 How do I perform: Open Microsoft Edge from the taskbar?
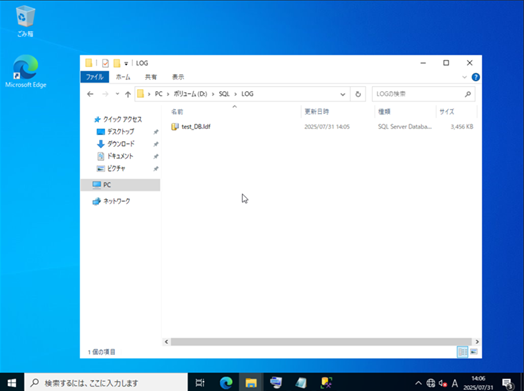(x=226, y=382)
